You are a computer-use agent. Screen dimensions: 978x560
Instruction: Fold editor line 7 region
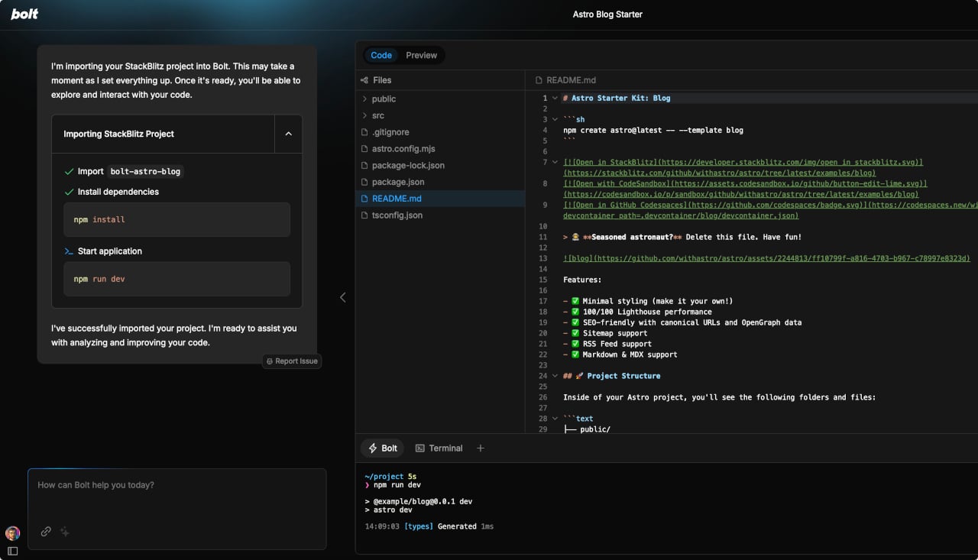[555, 162]
